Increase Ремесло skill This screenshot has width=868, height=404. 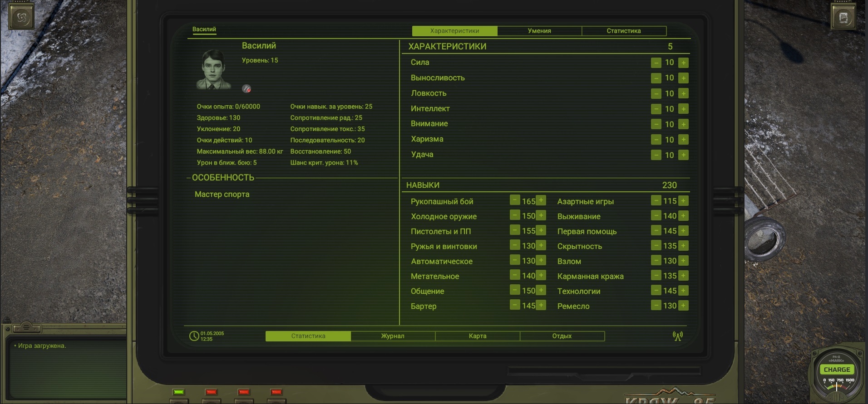(x=683, y=305)
